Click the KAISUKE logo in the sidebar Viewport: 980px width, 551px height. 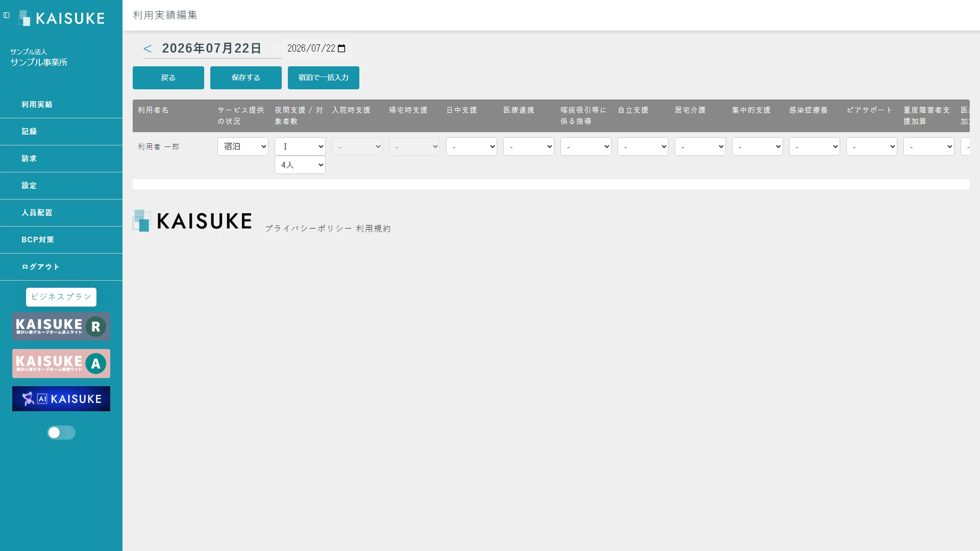pyautogui.click(x=62, y=18)
